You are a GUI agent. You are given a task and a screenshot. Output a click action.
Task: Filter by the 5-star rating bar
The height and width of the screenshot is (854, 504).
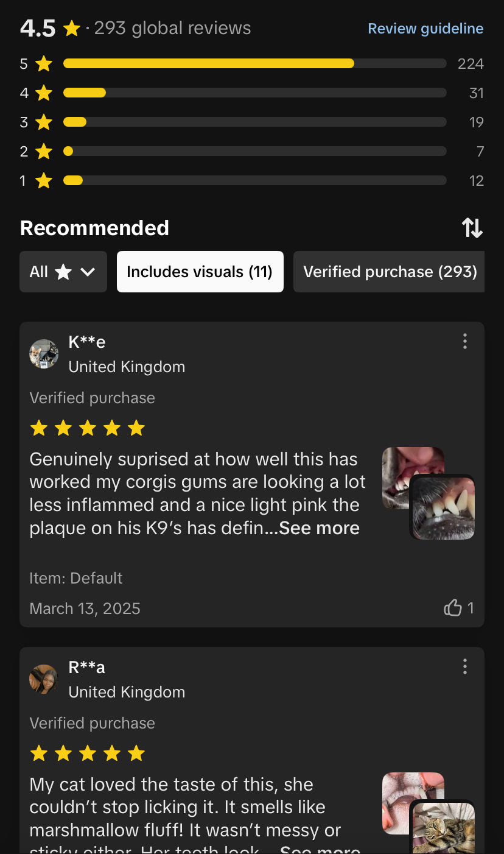pos(254,63)
